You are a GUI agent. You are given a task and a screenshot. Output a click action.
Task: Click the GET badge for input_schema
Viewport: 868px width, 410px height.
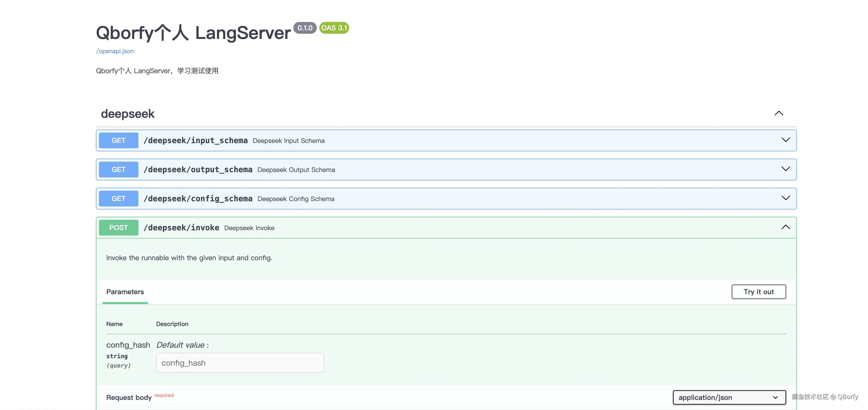click(x=118, y=140)
